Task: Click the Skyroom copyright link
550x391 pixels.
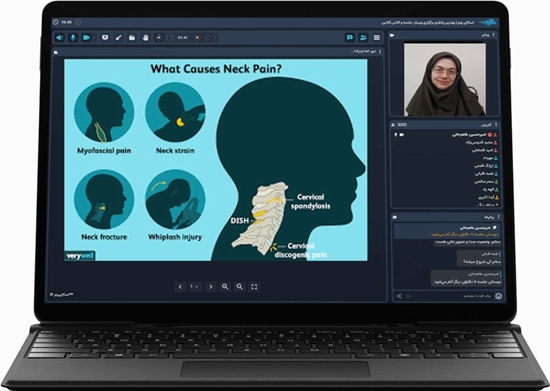Action: (62, 295)
